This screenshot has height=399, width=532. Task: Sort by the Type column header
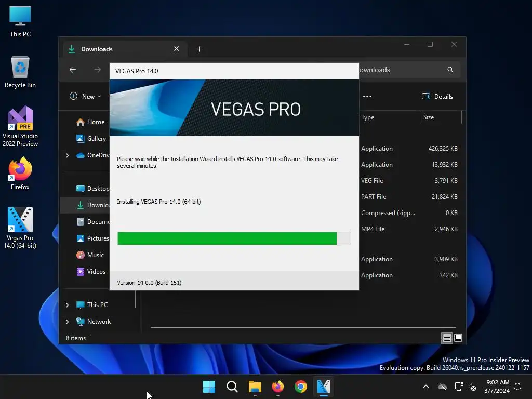click(x=389, y=117)
